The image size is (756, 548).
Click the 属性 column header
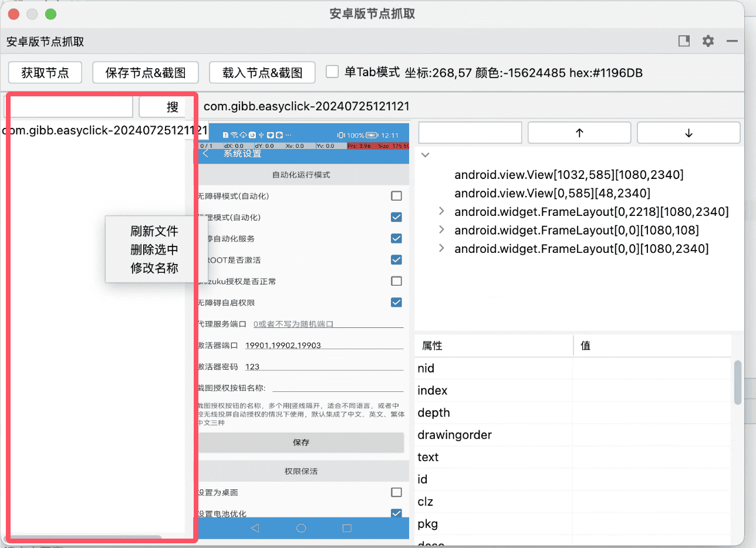pos(494,346)
